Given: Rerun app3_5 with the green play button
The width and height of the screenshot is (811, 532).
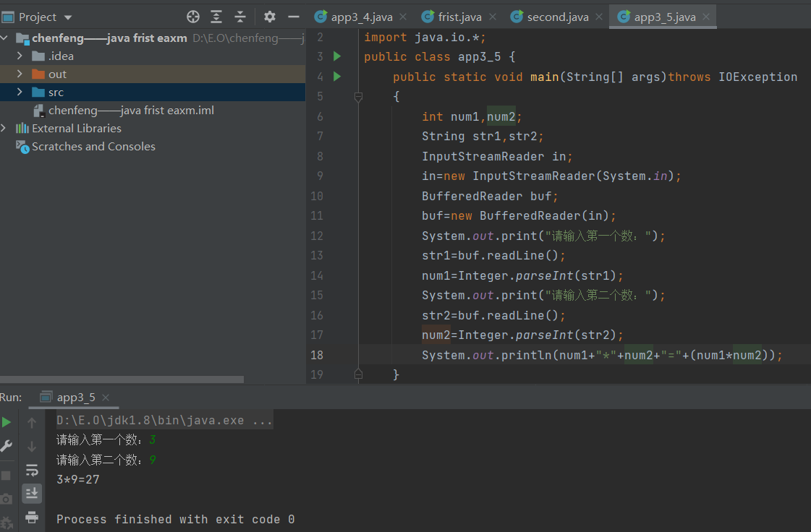Looking at the screenshot, I should click(x=7, y=422).
